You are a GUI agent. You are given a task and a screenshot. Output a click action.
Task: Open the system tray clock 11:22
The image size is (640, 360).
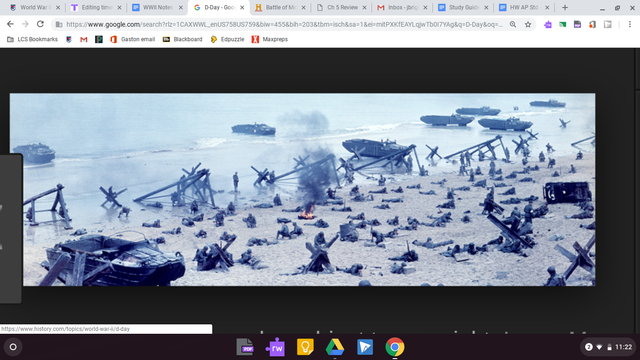(623, 347)
